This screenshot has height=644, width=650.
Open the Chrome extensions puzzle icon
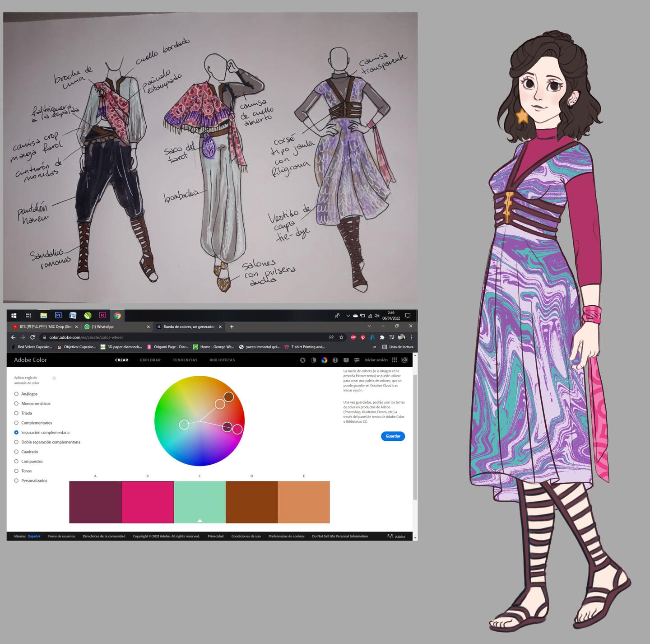(382, 337)
